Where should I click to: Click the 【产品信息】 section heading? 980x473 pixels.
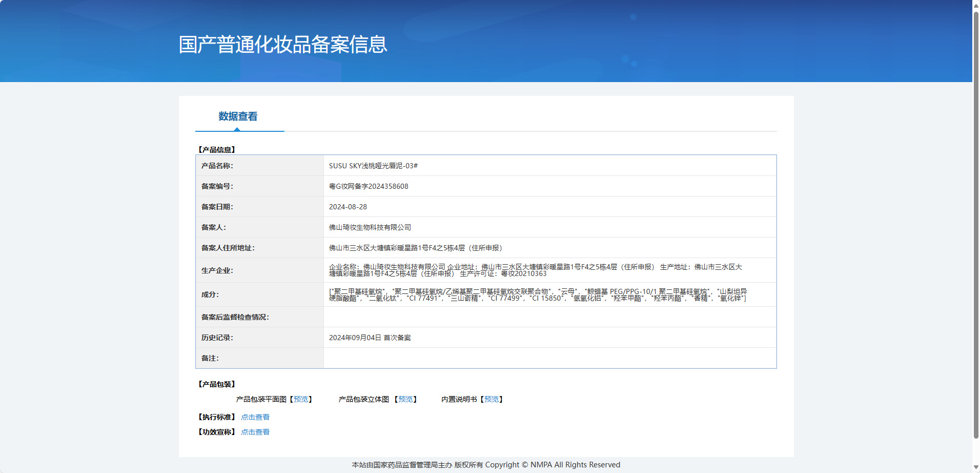(x=216, y=150)
